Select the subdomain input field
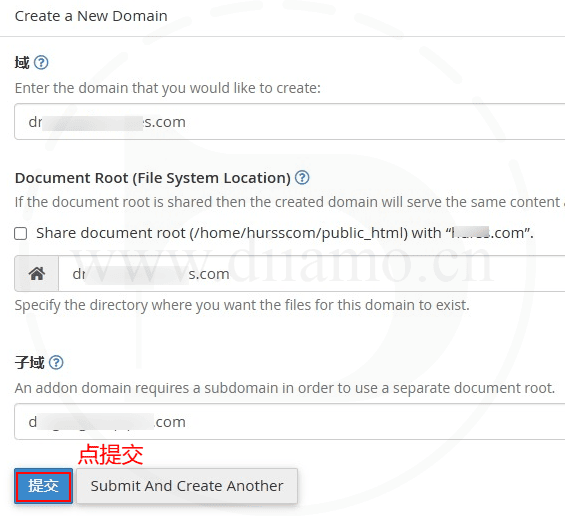Viewport: 565px width, 516px height. pyautogui.click(x=290, y=422)
